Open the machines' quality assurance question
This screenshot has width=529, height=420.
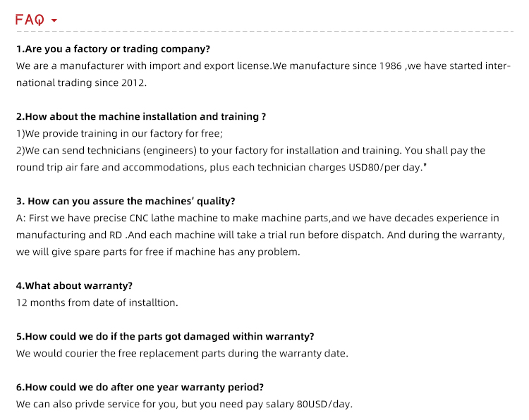126,201
